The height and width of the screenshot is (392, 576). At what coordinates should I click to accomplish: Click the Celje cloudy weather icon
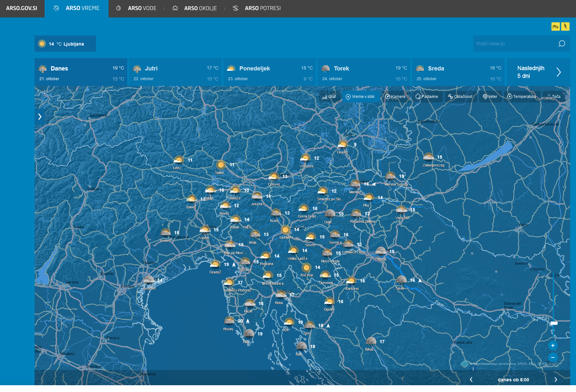coord(330,214)
